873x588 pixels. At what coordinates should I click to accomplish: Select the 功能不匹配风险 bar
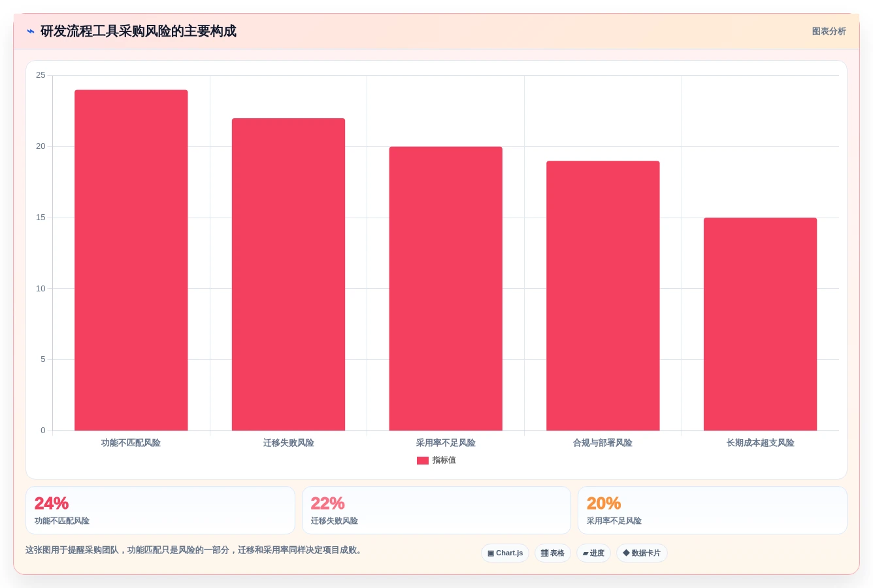pos(131,260)
